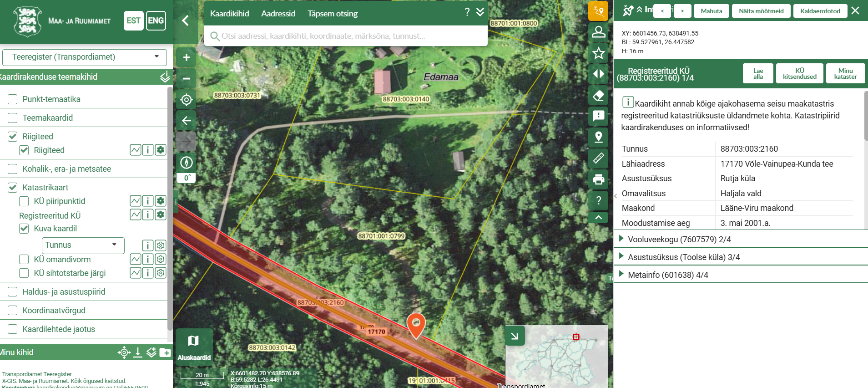The height and width of the screenshot is (388, 868).
Task: Click the Kaldaerofotod button
Action: point(820,11)
